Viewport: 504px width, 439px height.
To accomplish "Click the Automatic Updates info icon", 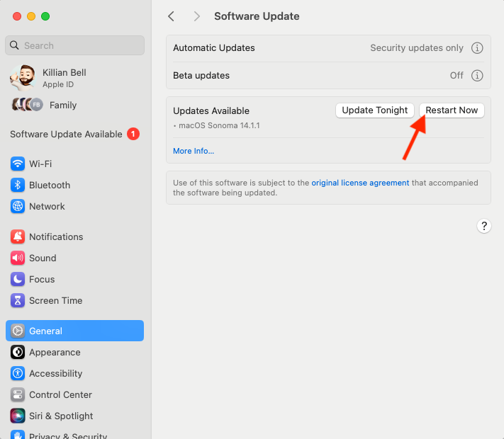I will pos(477,48).
